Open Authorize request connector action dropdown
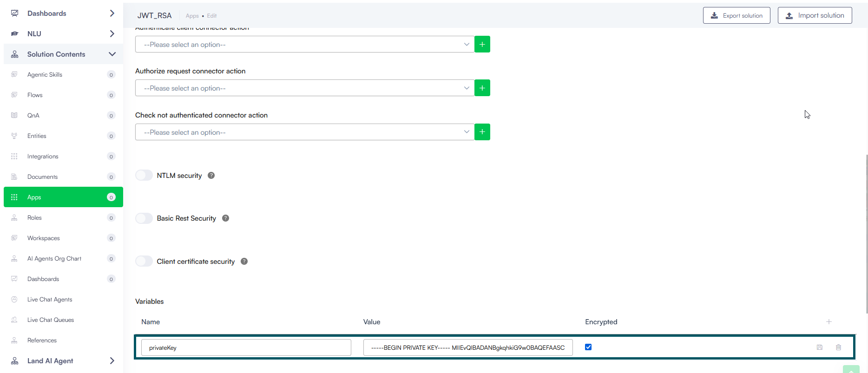 coord(305,88)
